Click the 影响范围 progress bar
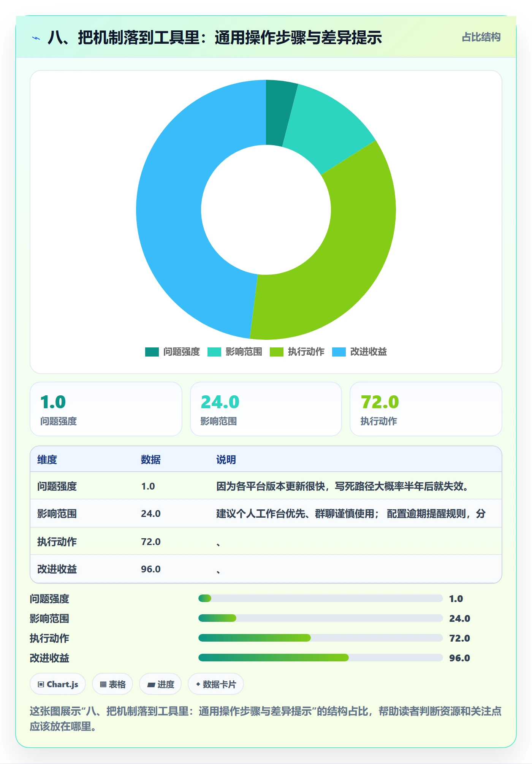The height and width of the screenshot is (764, 532). pos(320,618)
